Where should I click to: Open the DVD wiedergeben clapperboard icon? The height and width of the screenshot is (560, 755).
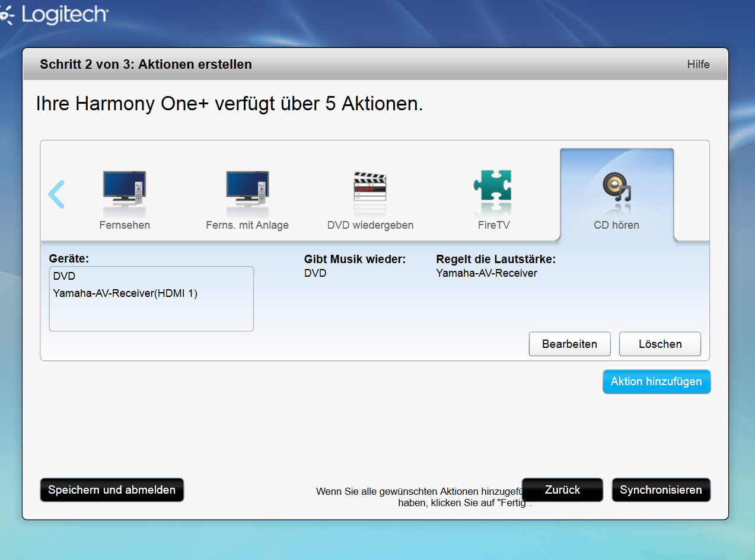(370, 188)
